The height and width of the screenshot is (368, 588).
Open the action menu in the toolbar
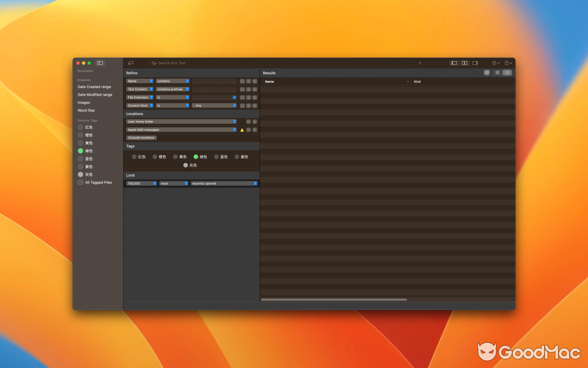coord(494,63)
